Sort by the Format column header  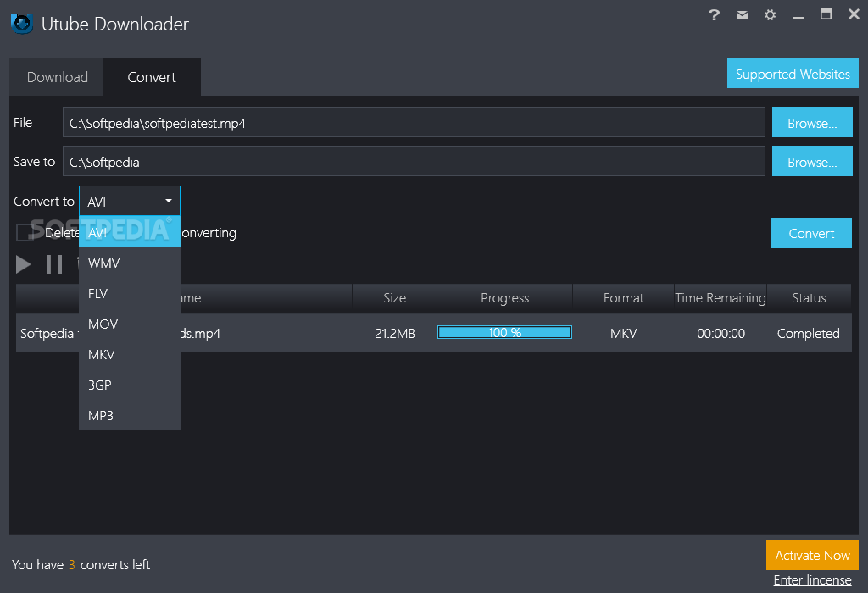coord(623,298)
